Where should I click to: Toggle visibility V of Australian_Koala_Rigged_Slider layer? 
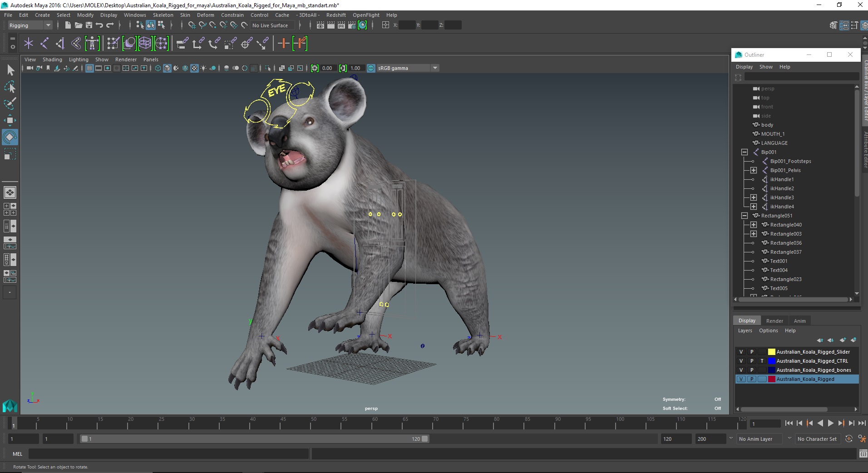(x=741, y=352)
